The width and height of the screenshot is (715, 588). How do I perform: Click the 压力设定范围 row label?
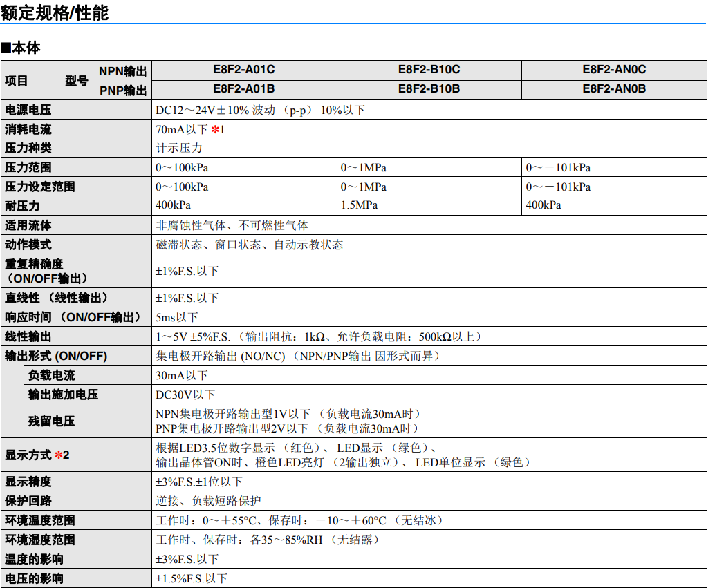(x=40, y=187)
